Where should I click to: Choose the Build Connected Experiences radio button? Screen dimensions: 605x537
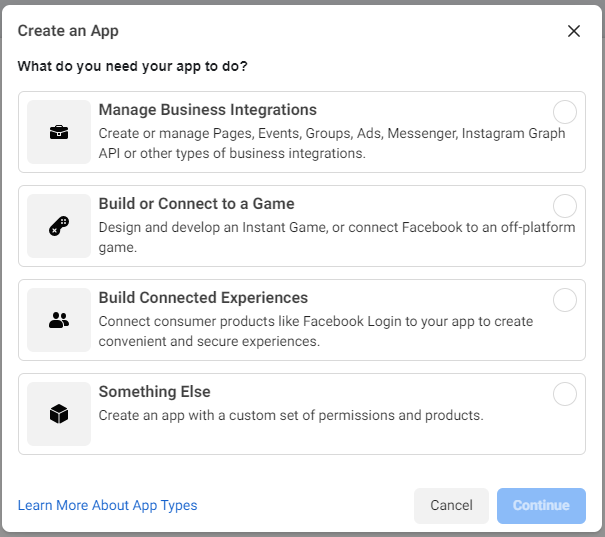[565, 300]
